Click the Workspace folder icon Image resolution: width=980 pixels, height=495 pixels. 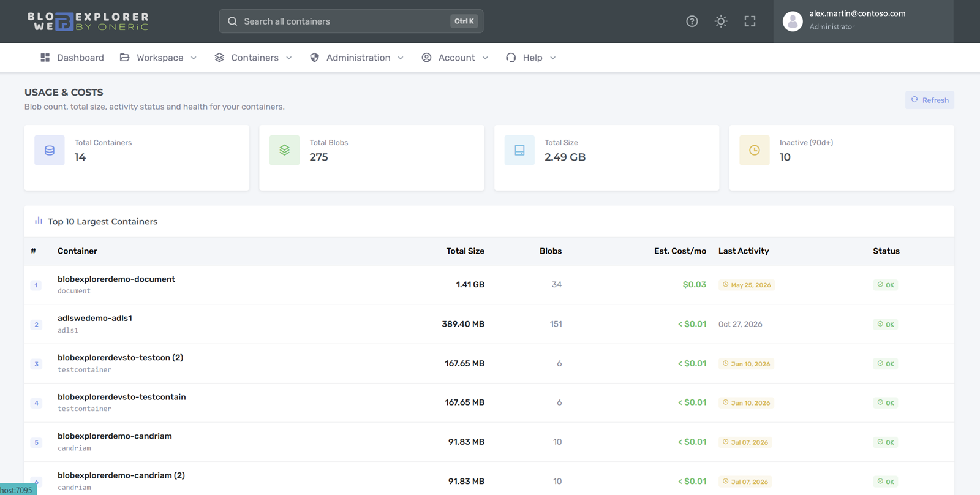point(124,58)
